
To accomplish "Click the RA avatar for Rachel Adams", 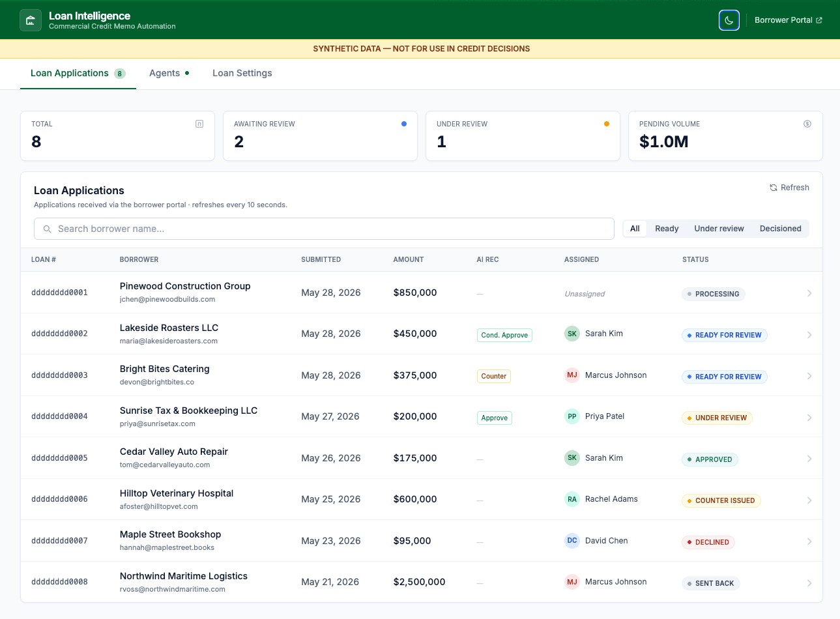I will coord(572,499).
